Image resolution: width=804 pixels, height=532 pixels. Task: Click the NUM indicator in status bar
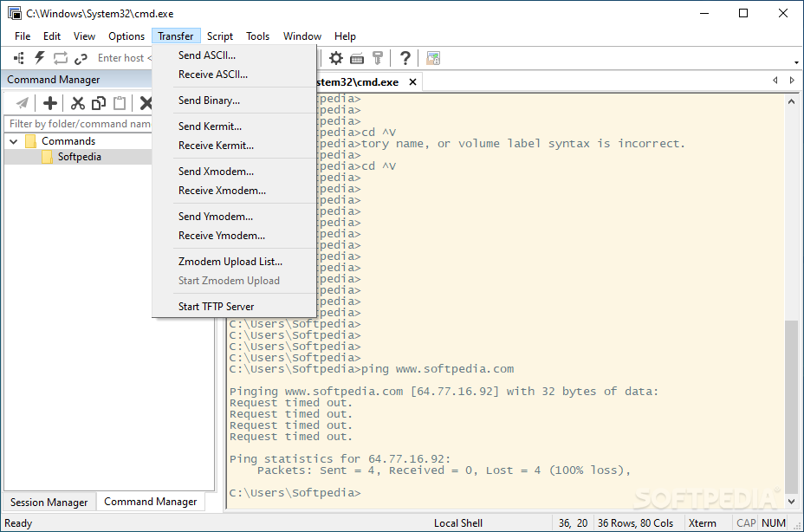pyautogui.click(x=773, y=523)
